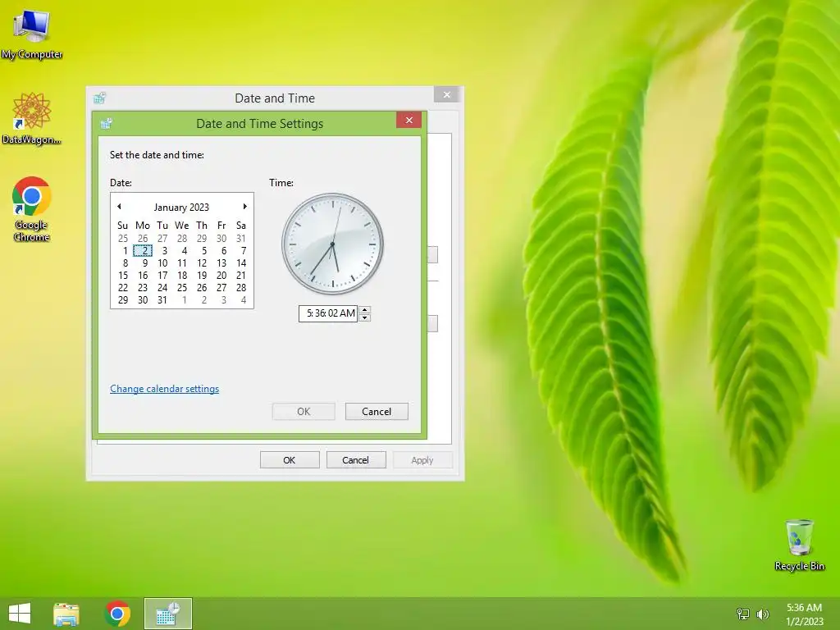Select January 23 in the calendar
Screen dimensions: 840x630
pos(143,288)
